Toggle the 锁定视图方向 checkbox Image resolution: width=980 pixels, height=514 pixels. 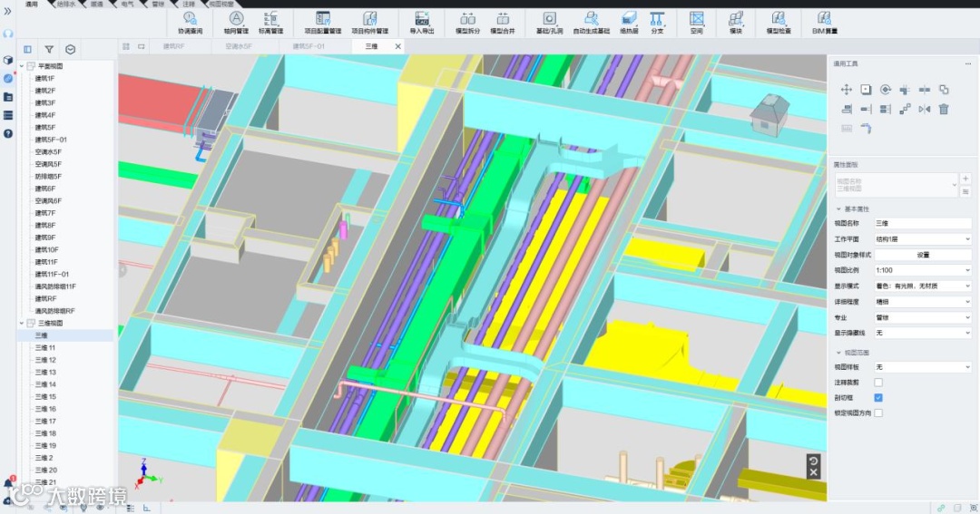click(877, 413)
